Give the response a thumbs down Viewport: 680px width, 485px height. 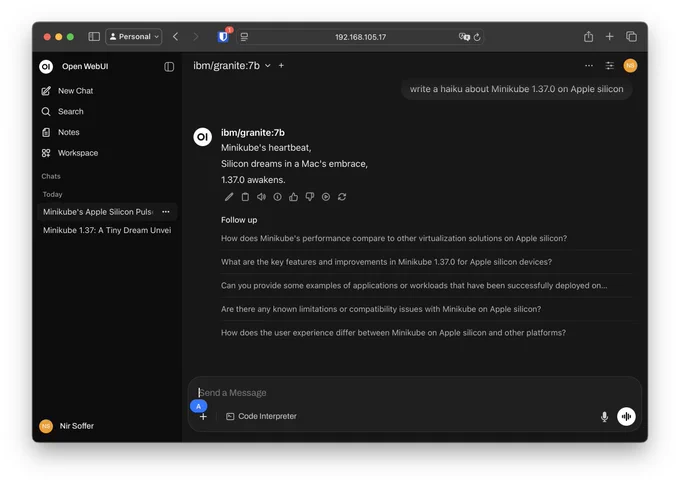[310, 197]
